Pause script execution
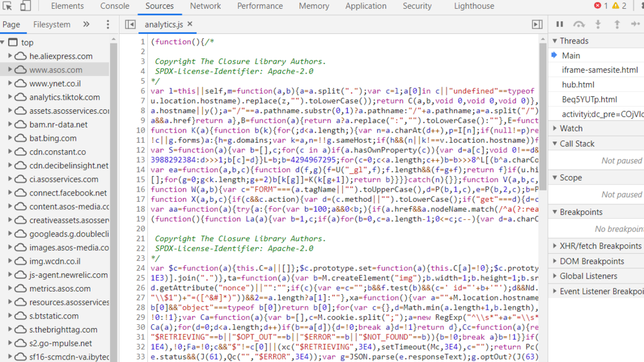This screenshot has height=362, width=644. tap(559, 25)
